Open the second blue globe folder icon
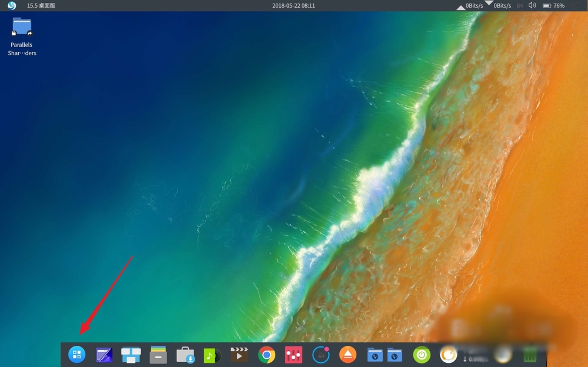The width and height of the screenshot is (588, 367). click(x=395, y=355)
